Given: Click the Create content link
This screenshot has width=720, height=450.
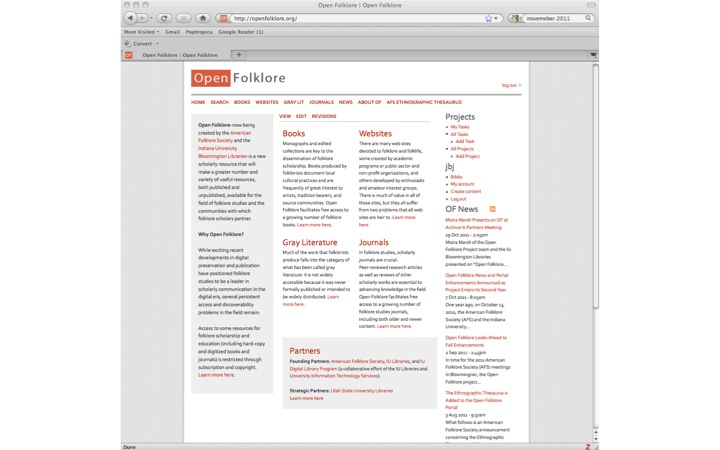Looking at the screenshot, I should click(x=465, y=191).
